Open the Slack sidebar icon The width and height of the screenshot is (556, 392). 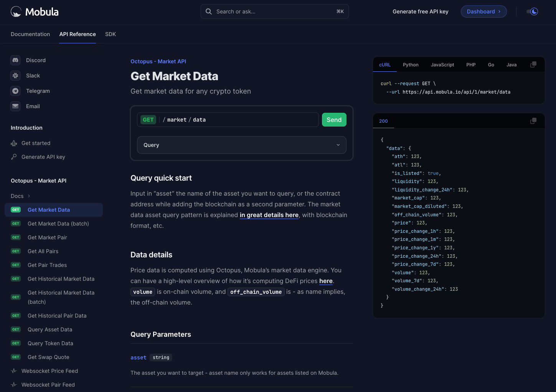point(15,76)
